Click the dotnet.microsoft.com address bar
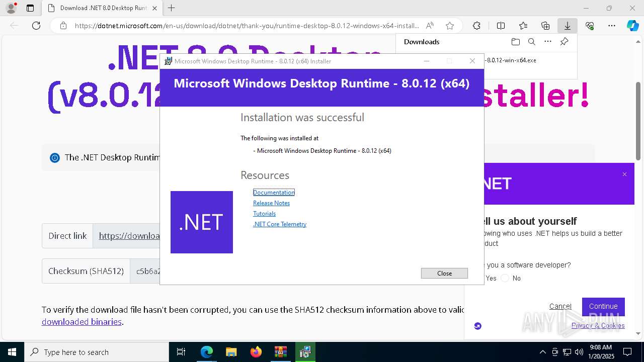 pos(247,26)
